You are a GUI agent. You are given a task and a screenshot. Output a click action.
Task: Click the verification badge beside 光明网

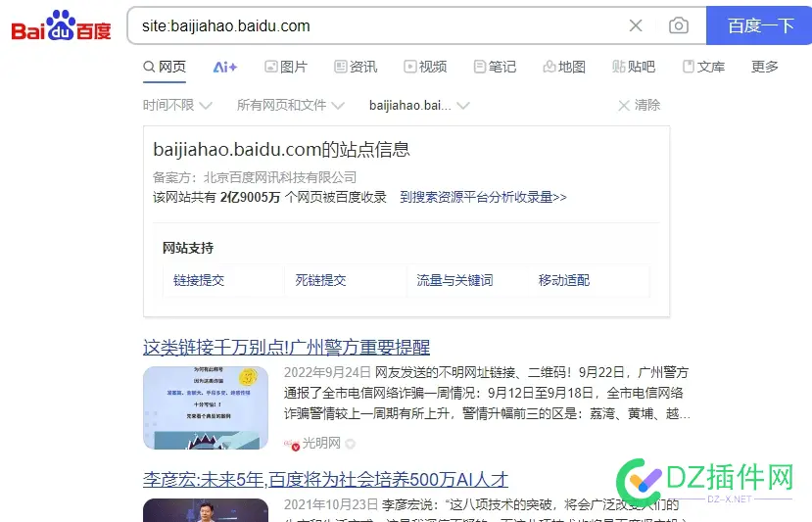click(x=351, y=444)
